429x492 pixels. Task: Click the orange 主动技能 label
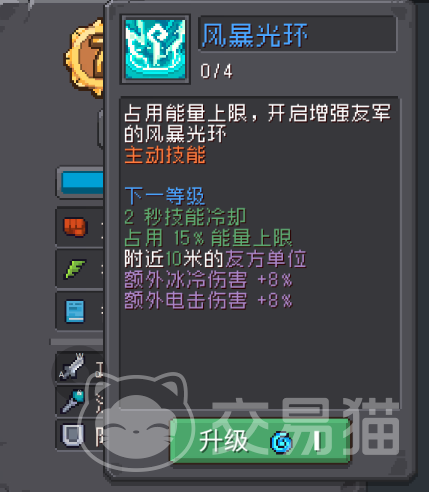click(165, 155)
